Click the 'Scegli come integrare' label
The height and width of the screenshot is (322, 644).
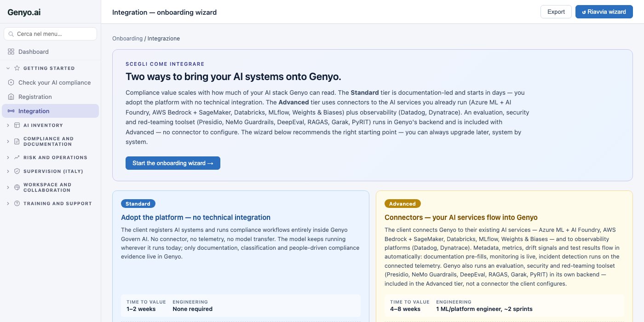165,64
